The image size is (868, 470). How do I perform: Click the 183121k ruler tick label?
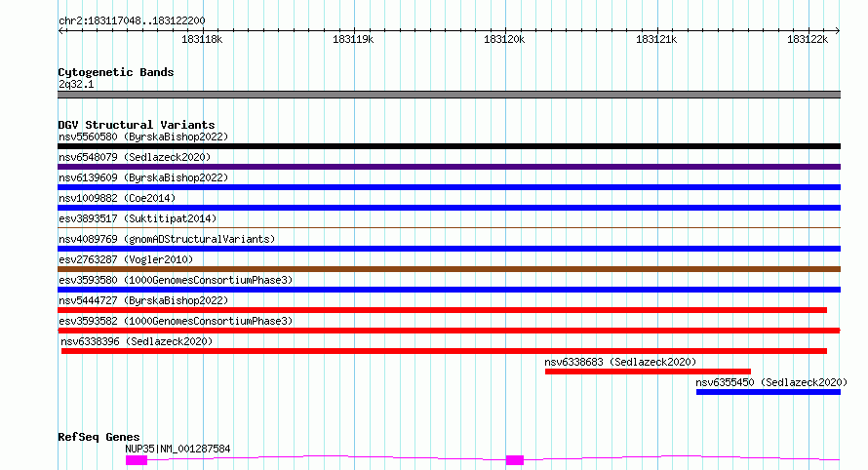tap(656, 39)
